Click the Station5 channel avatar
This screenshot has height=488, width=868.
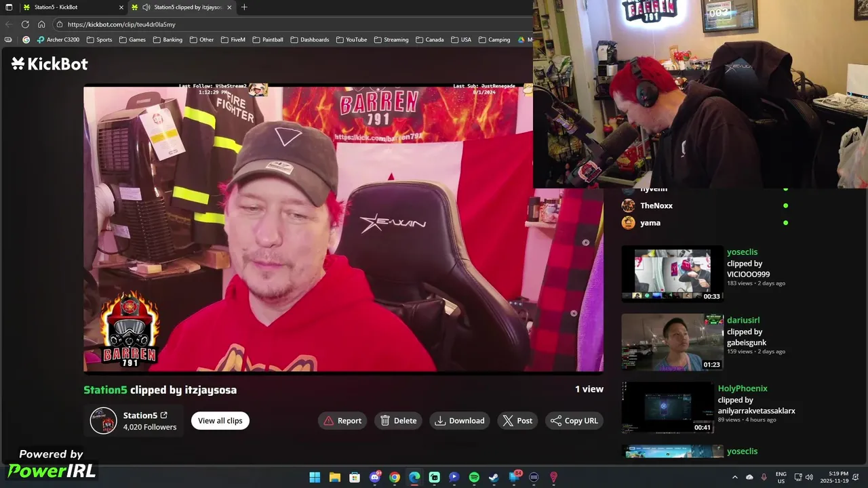104,421
